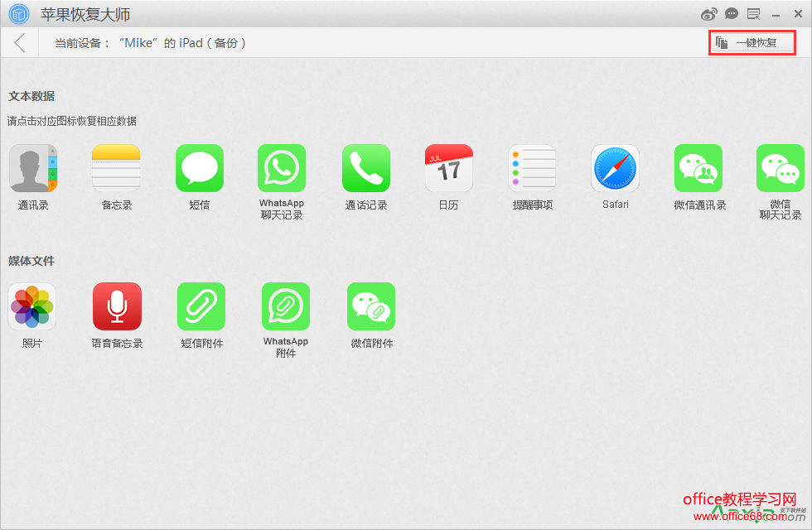The image size is (812, 530).
Task: Open the Weibo icon in title bar
Action: point(709,14)
